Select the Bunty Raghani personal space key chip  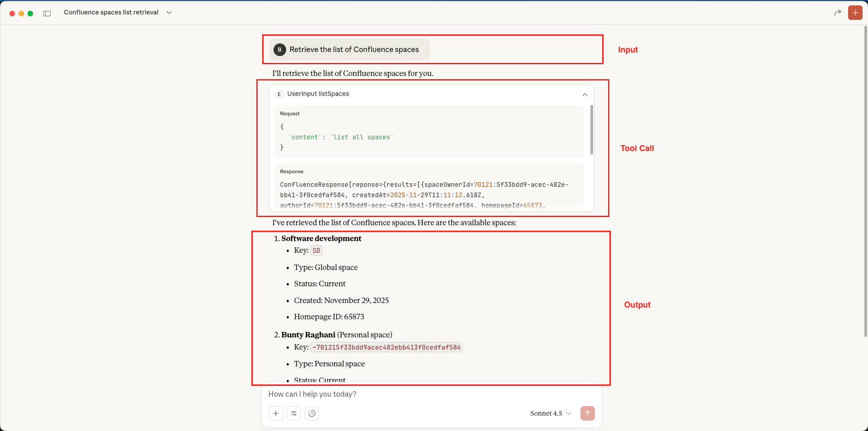coord(387,347)
